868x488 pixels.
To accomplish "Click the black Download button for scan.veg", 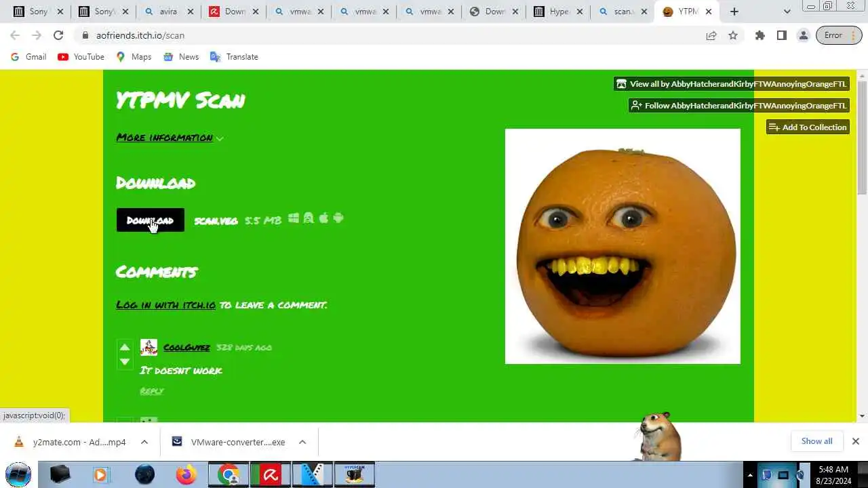I will pyautogui.click(x=150, y=220).
